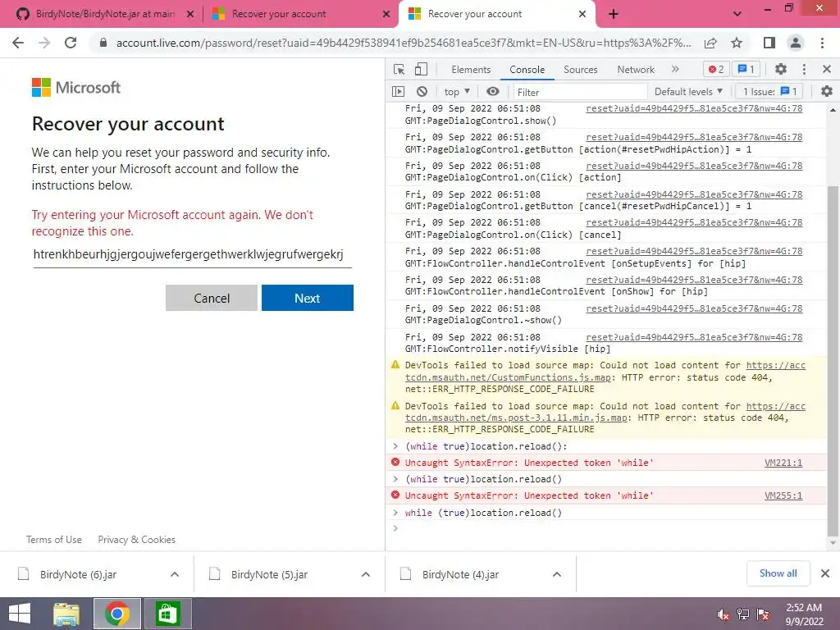Clear the console with the ban icon
Screen dimensions: 840x630
pos(422,92)
